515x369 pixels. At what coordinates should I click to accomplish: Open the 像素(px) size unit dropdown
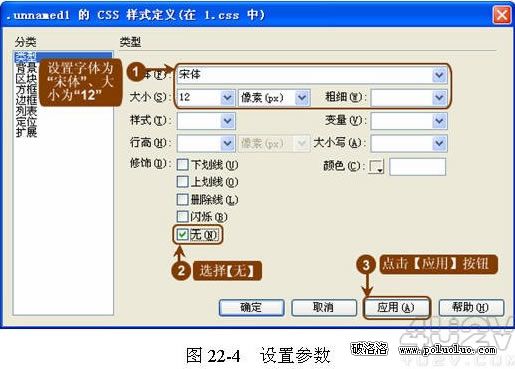point(302,97)
